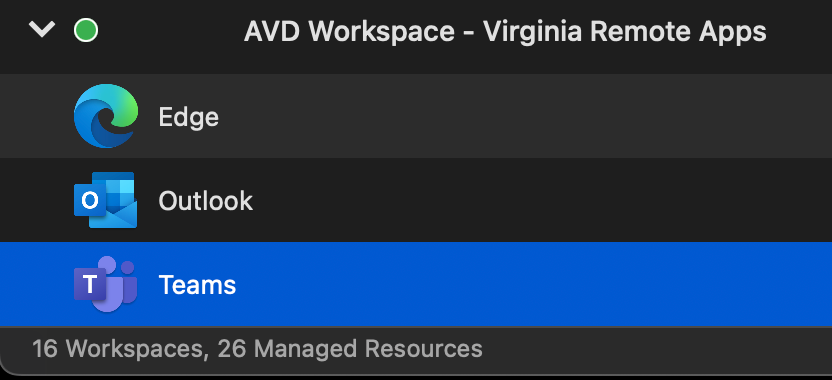The width and height of the screenshot is (832, 380).
Task: Click empty space in the Edge row
Action: 531,116
